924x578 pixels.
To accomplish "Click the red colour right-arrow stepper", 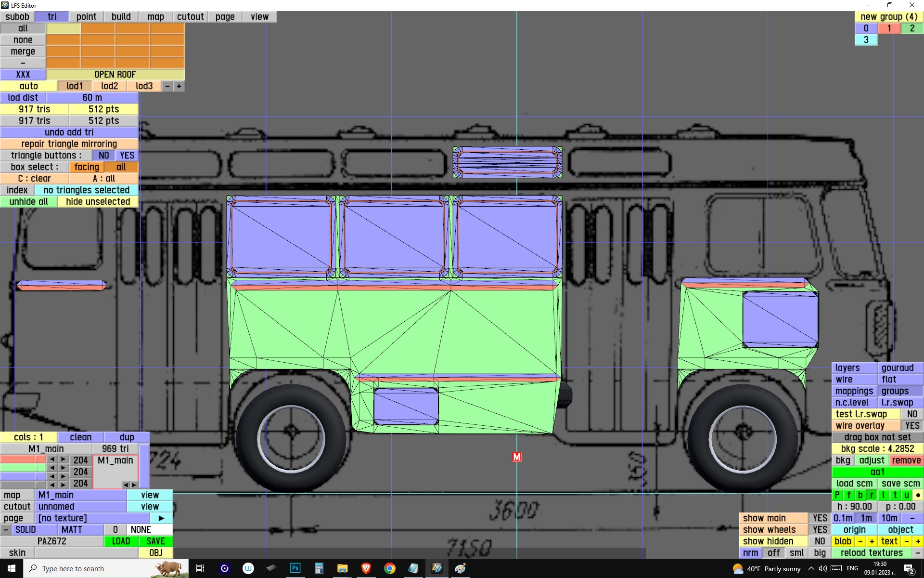I will [x=63, y=460].
